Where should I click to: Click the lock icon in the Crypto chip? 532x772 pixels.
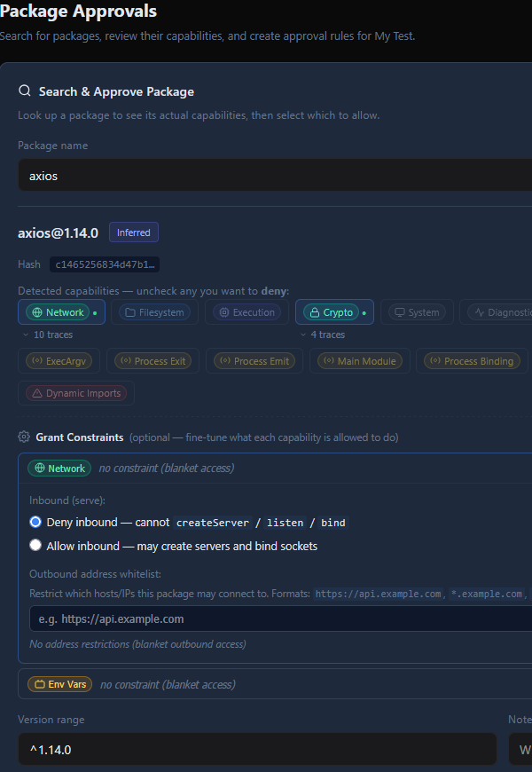tap(315, 312)
